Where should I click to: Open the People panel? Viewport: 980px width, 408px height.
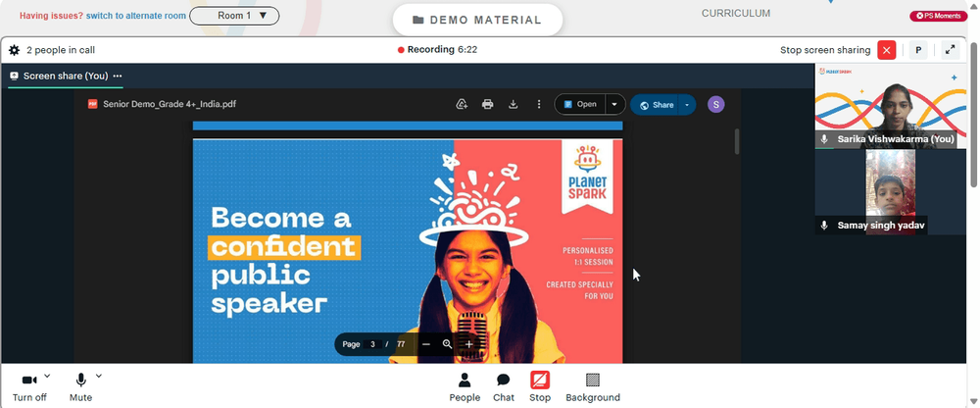tap(465, 387)
